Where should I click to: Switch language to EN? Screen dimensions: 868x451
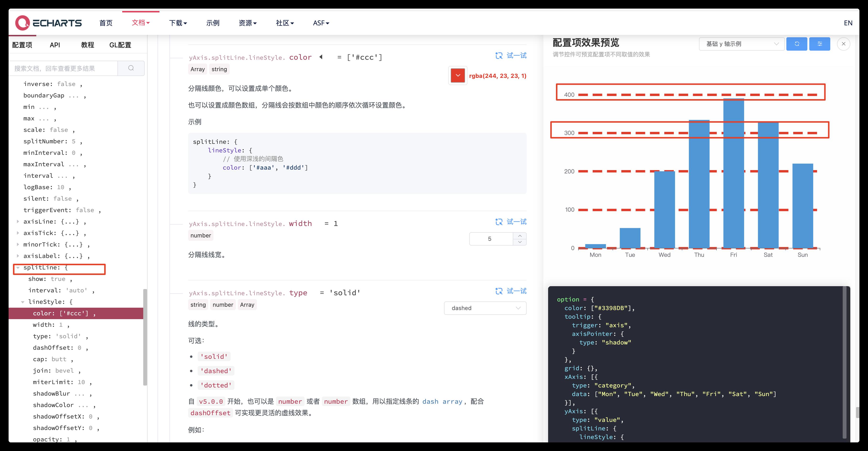[x=848, y=23]
